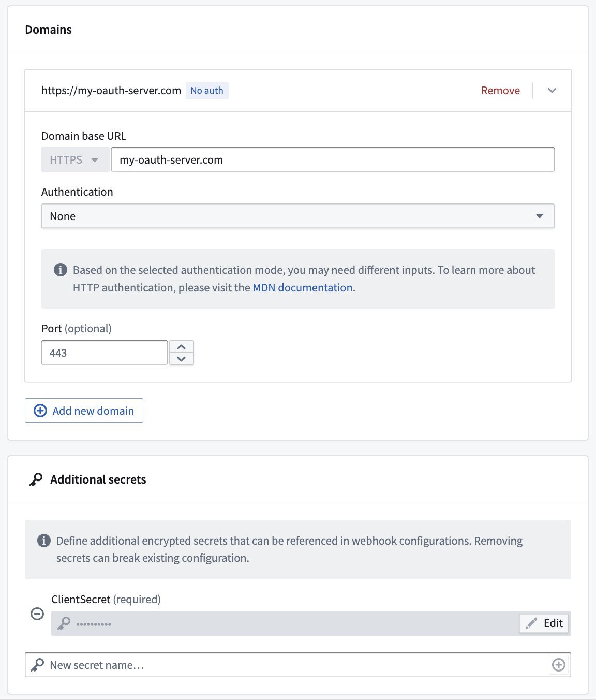596x700 pixels.
Task: Click the plus circle icon on Add new domain
Action: [x=40, y=411]
